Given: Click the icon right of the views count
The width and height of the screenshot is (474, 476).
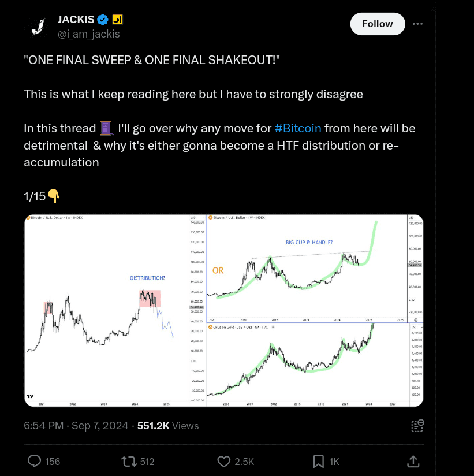Looking at the screenshot, I should (417, 426).
